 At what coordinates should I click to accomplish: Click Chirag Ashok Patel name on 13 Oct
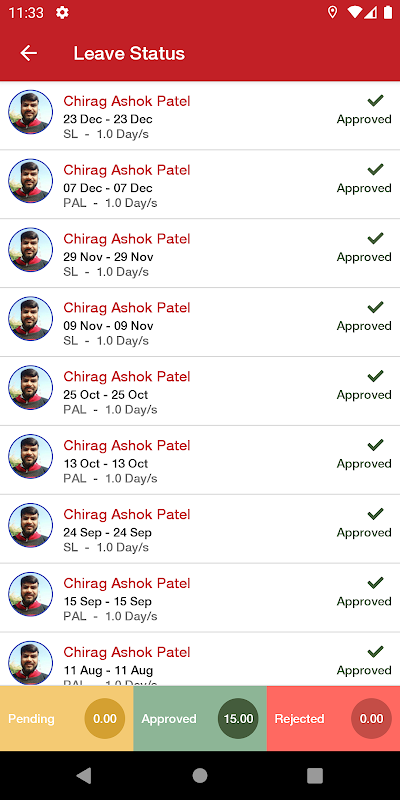pos(127,445)
